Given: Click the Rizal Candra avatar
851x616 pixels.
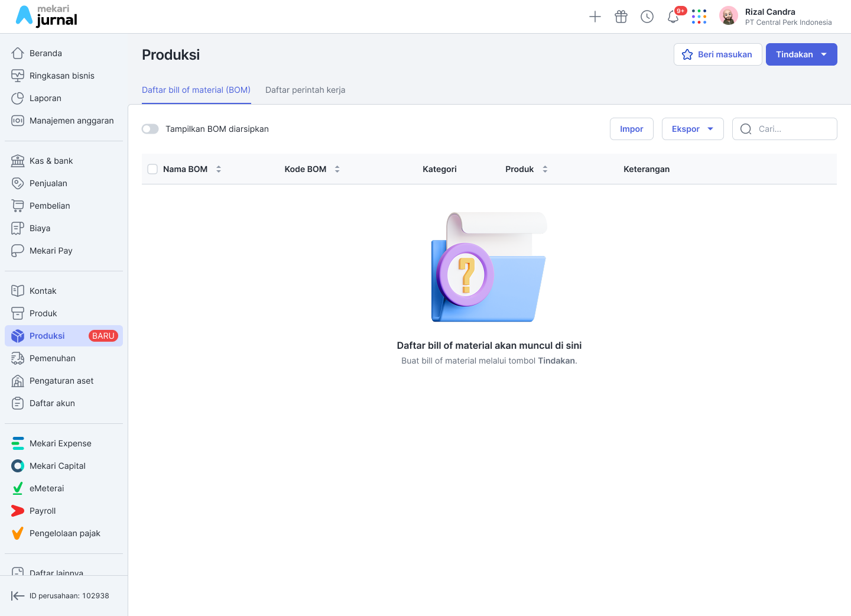Looking at the screenshot, I should 729,16.
